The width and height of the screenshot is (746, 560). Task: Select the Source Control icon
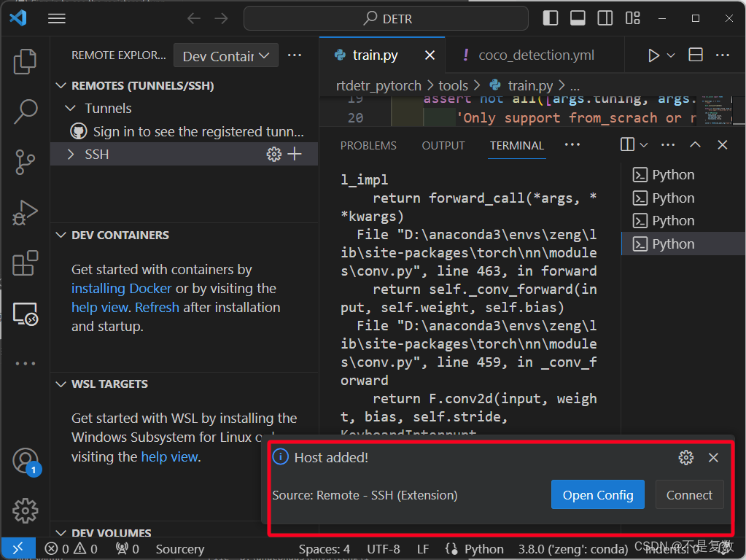click(25, 162)
